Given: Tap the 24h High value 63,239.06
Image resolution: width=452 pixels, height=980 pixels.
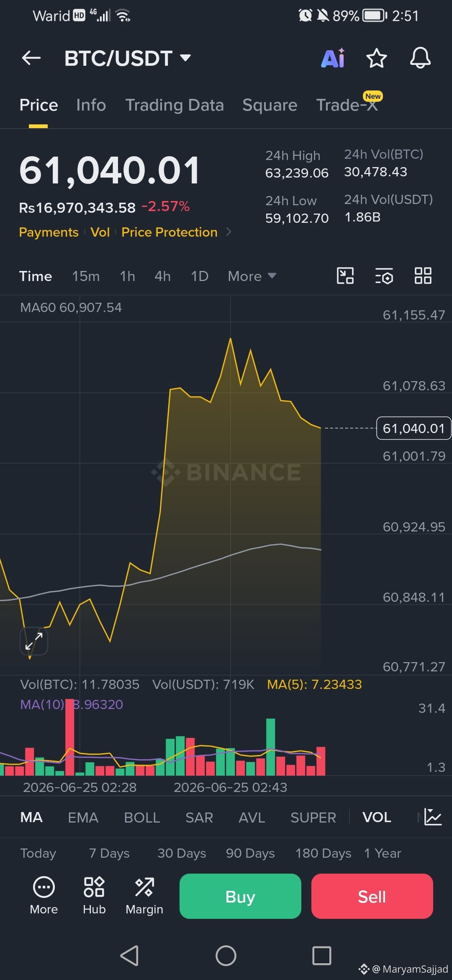Looking at the screenshot, I should (x=297, y=173).
